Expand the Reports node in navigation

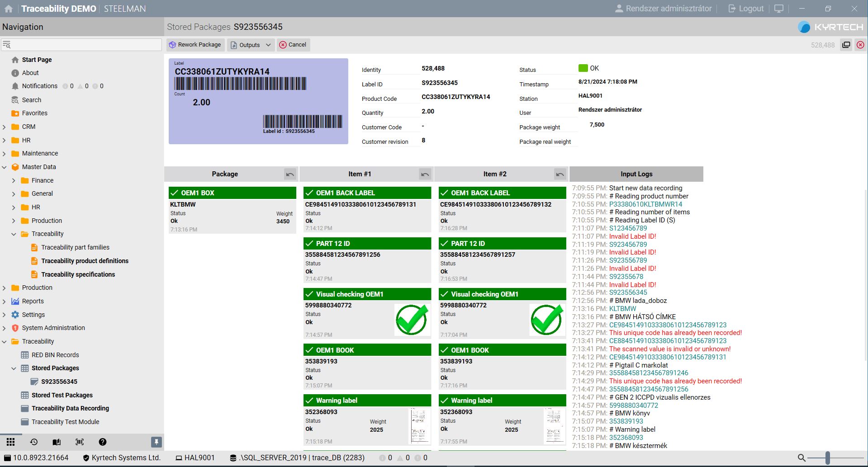[5, 302]
